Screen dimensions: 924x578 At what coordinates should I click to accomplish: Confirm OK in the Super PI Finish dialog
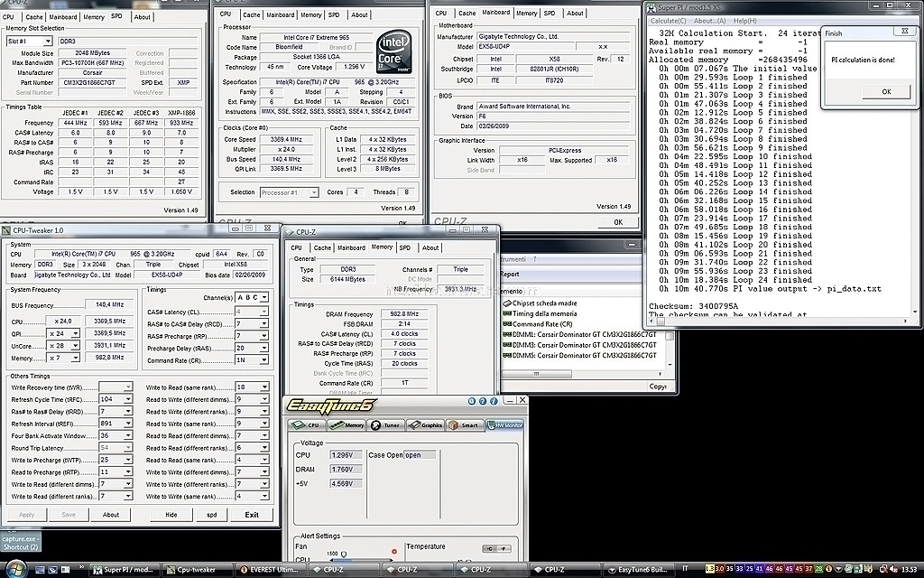click(886, 91)
